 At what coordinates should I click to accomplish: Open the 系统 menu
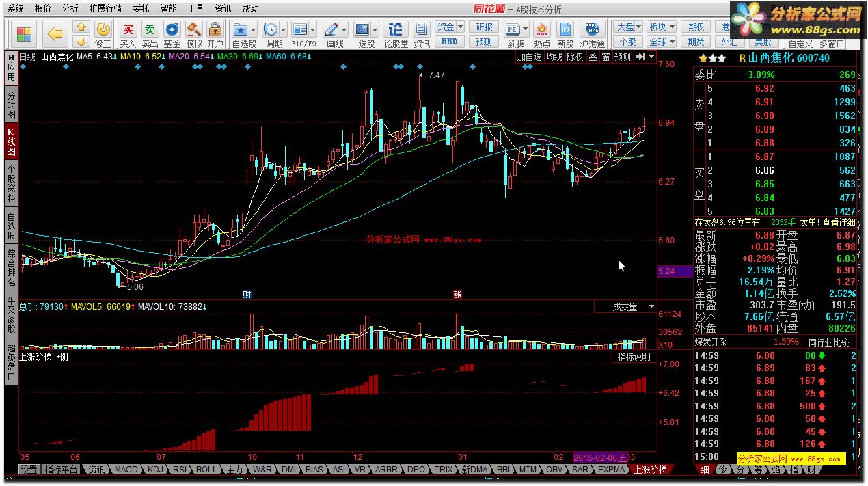15,8
